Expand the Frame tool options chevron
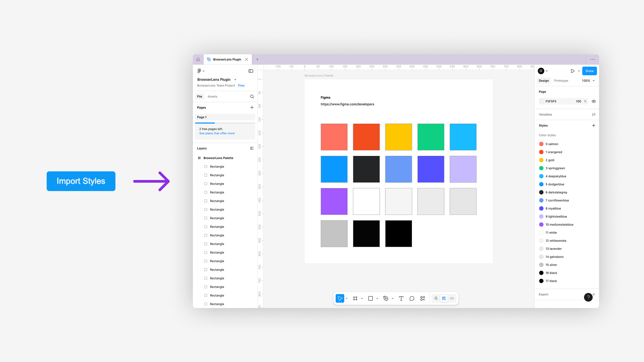 362,299
